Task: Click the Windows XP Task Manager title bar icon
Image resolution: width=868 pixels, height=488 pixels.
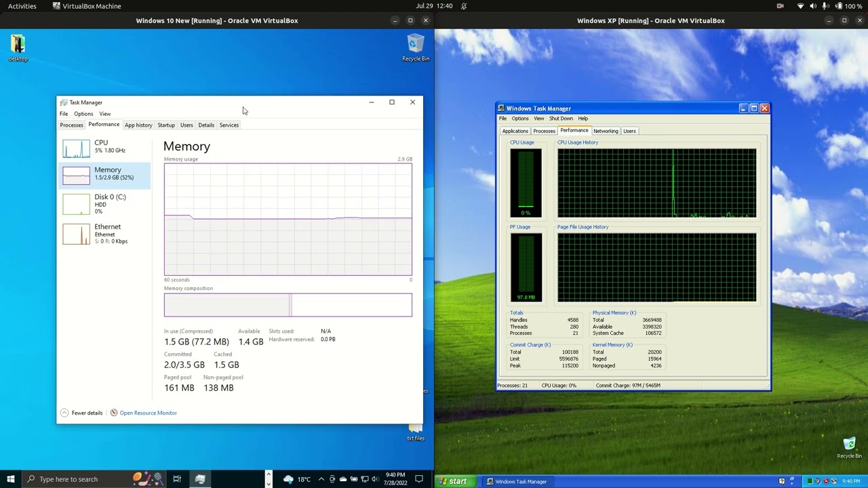Action: click(x=501, y=108)
